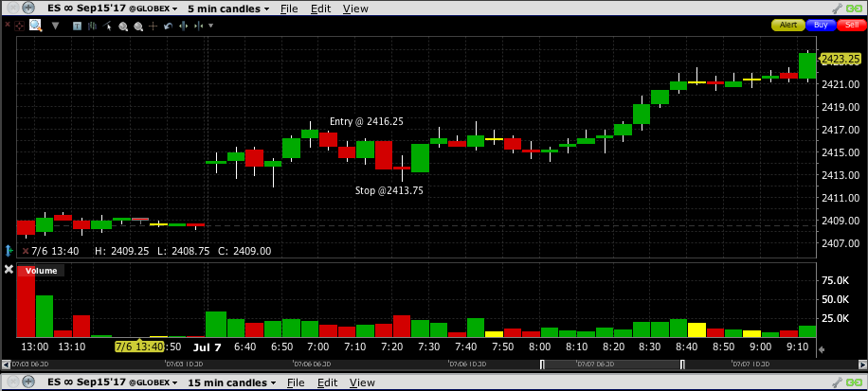Click the first zoom magnifier icon

tap(123, 26)
